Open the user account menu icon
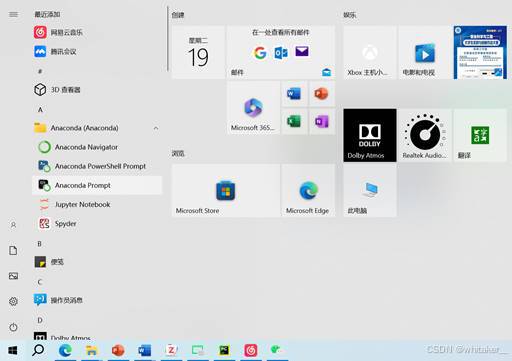 pyautogui.click(x=13, y=225)
